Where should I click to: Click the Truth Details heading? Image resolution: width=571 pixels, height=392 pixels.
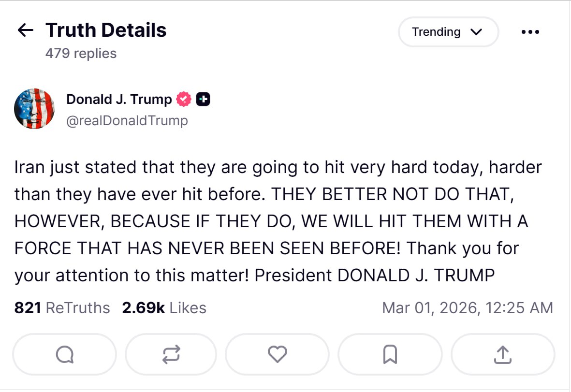pos(106,30)
